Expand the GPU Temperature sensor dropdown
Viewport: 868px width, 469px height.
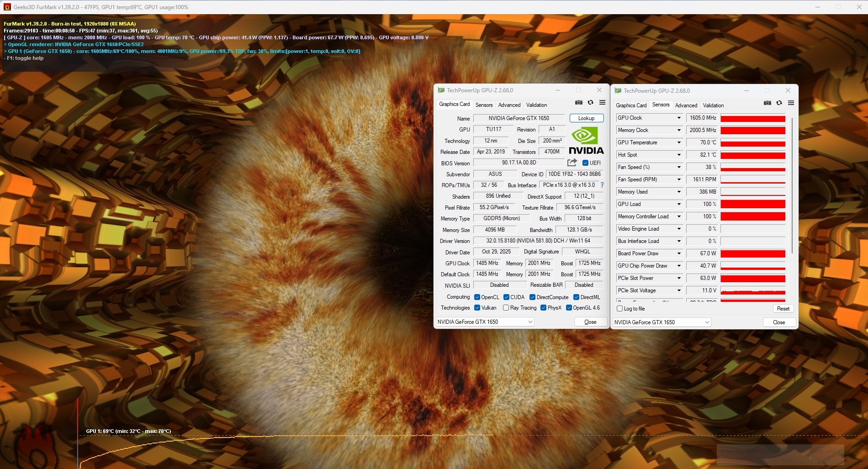click(679, 142)
